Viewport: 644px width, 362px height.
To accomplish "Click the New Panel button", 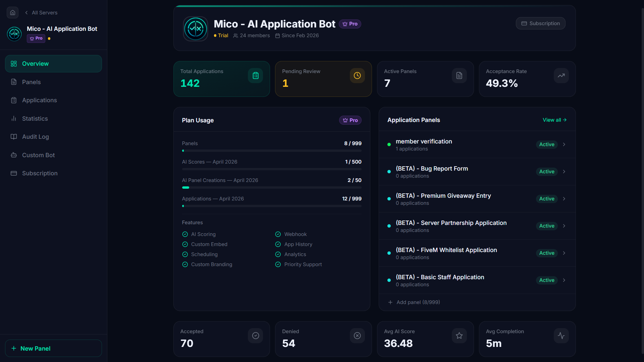I will [53, 348].
